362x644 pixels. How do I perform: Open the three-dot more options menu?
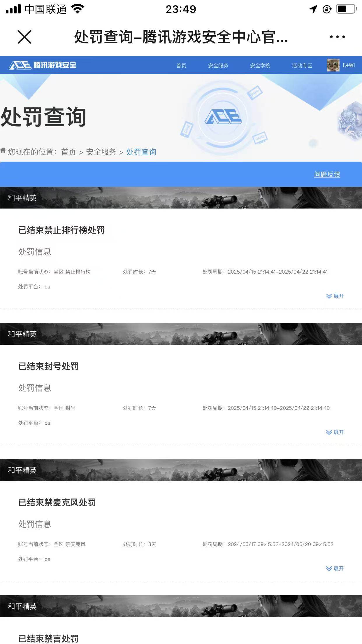[x=337, y=37]
